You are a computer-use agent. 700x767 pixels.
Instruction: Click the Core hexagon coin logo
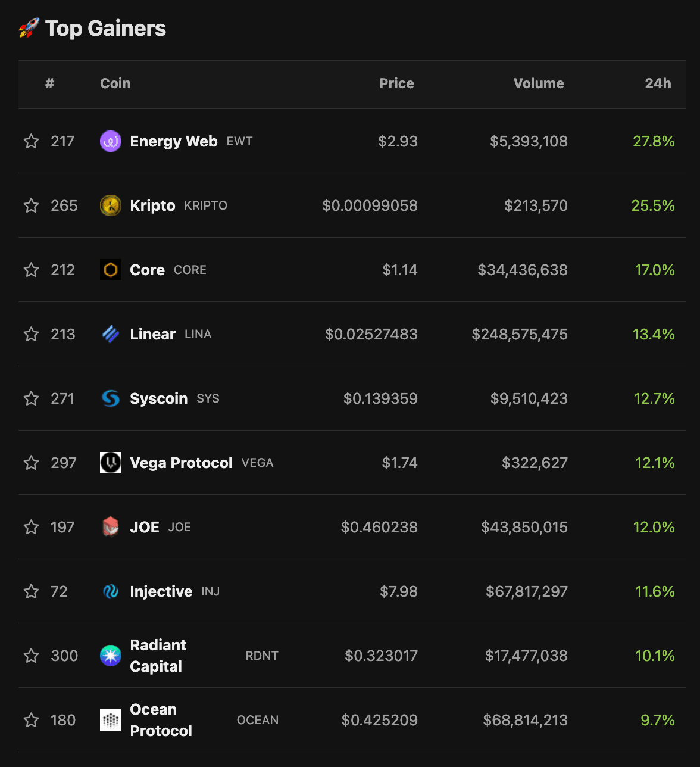pos(111,270)
